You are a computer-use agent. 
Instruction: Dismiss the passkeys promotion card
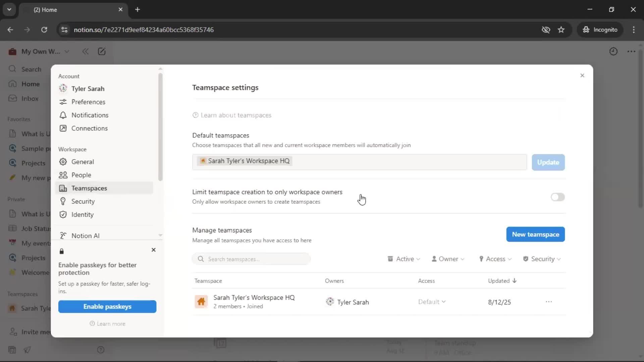154,250
